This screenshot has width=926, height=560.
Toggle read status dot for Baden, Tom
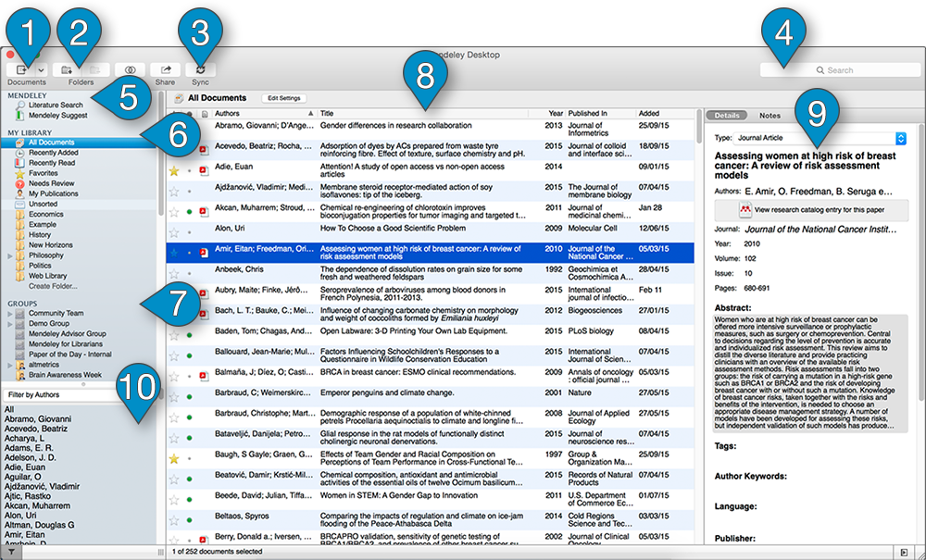190,334
